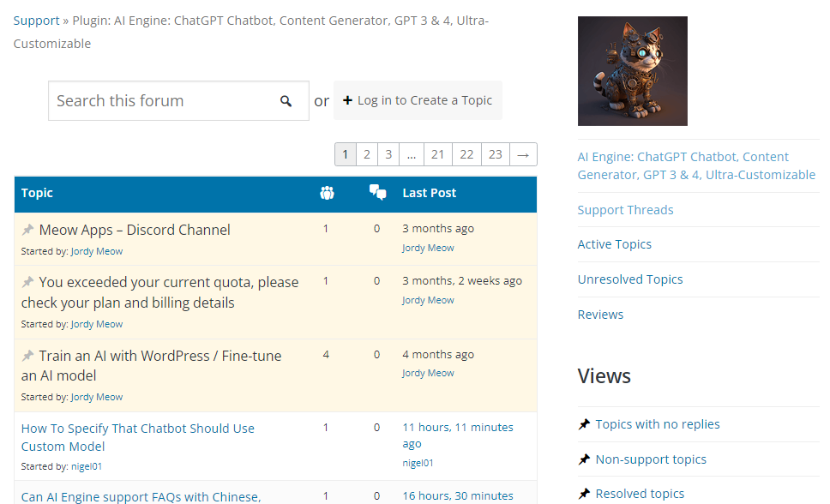Open Jordy Meow starter link under Discord Channel topic

click(x=97, y=251)
